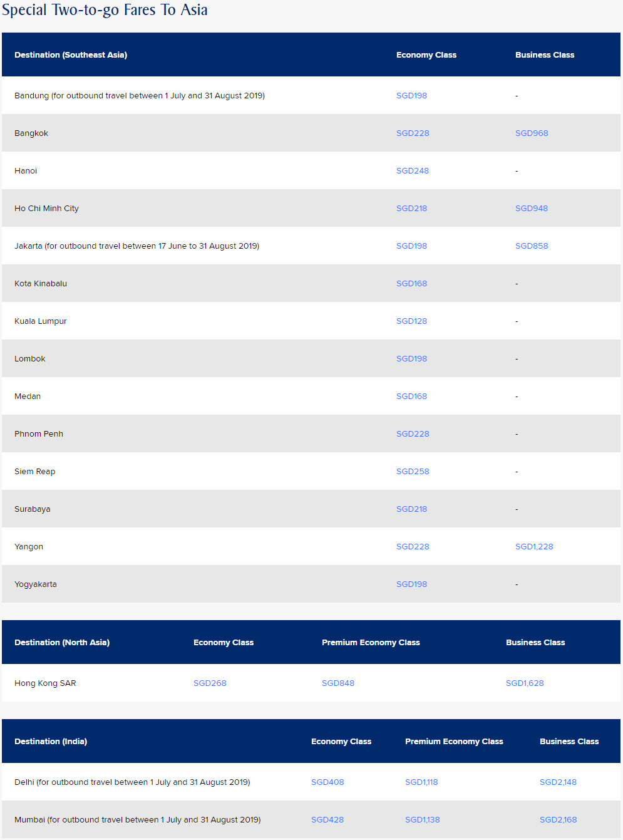Open Lombok Economy fare SGD198
Viewport: 623px width, 840px height.
(411, 359)
